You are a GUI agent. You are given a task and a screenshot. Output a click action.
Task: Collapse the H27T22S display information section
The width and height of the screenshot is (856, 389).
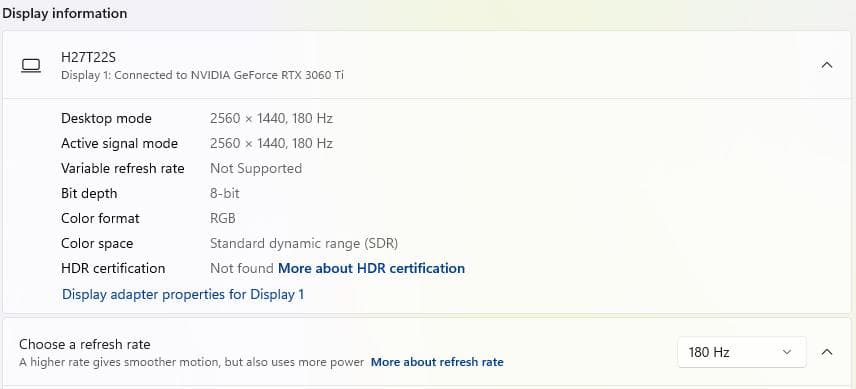point(827,65)
